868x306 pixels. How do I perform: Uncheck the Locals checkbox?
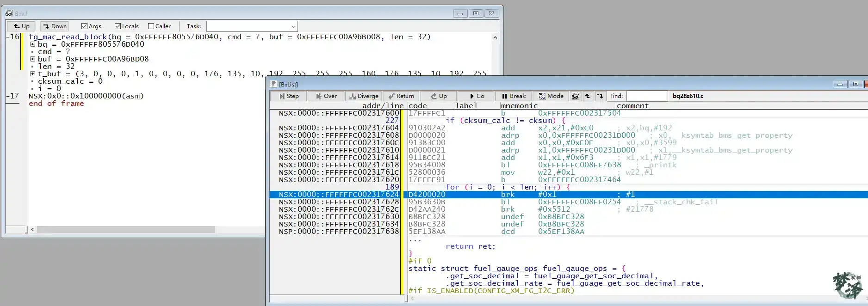[118, 26]
